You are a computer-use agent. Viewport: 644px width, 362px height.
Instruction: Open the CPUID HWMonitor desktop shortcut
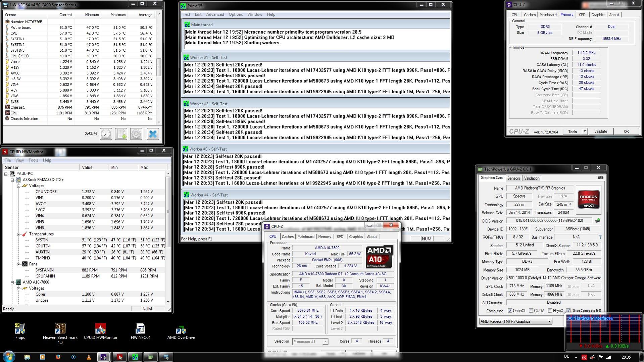tap(100, 331)
